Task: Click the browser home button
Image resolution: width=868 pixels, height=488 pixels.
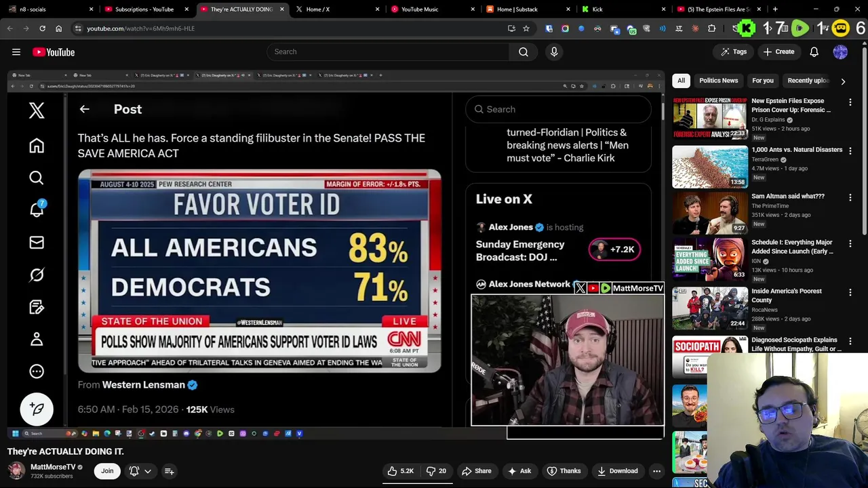Action: pos(58,28)
